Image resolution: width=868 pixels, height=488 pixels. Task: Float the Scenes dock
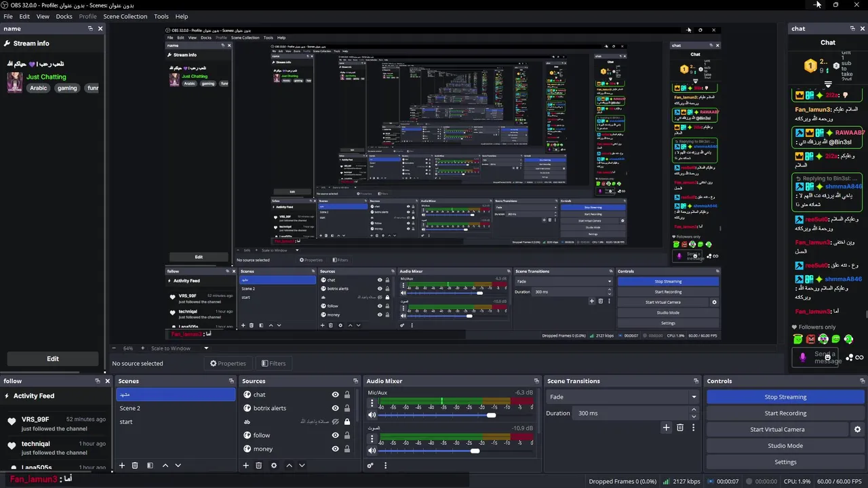point(231,381)
